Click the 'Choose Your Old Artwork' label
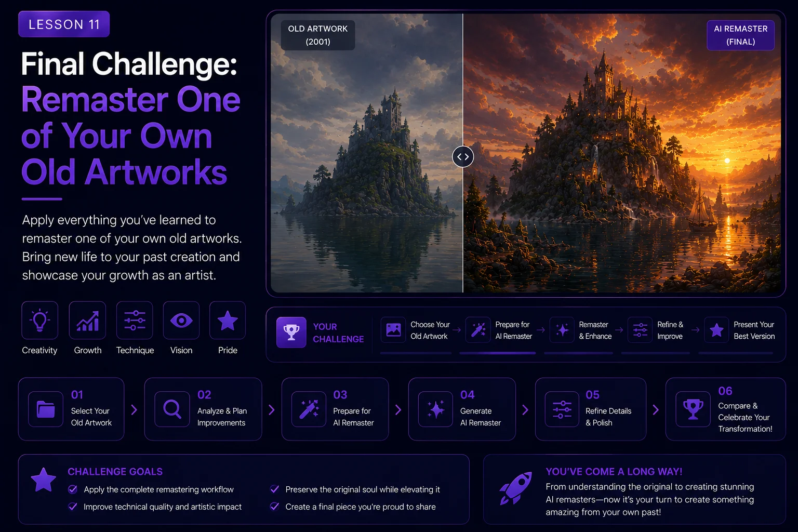The width and height of the screenshot is (798, 532). click(x=430, y=330)
